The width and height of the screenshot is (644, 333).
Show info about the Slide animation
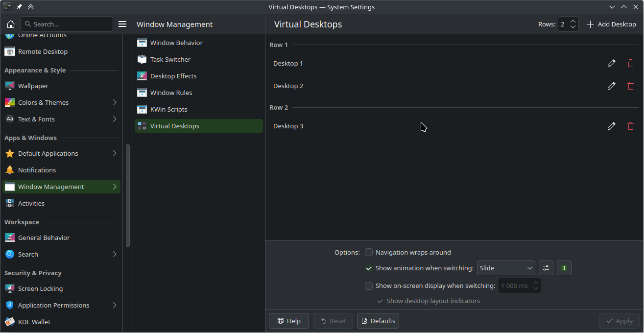coord(564,268)
